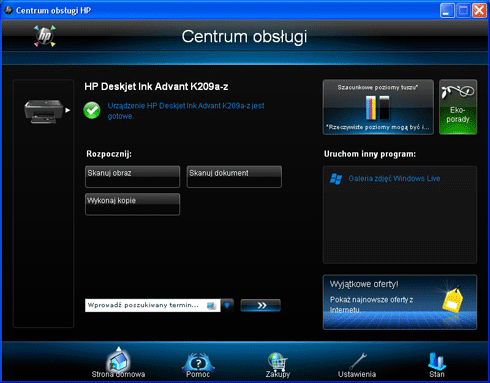Start Wykonaj kopie
The height and width of the screenshot is (383, 490).
[132, 204]
